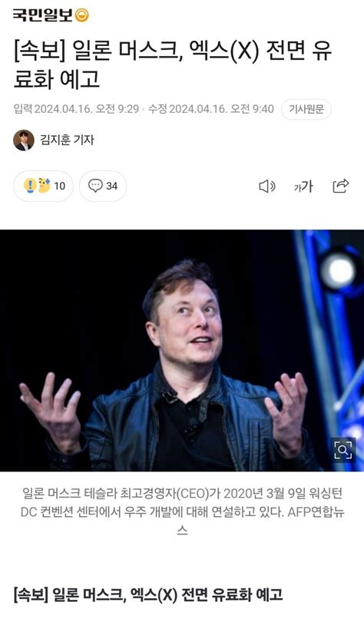Select the top headline about 엑스(X) 유료화
This screenshot has height=632, width=364.
pyautogui.click(x=173, y=65)
